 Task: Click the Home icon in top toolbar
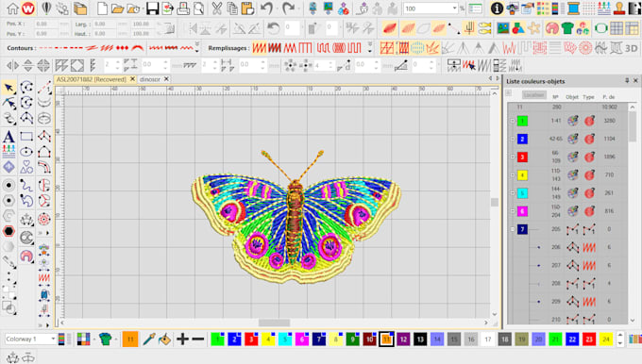[12, 8]
